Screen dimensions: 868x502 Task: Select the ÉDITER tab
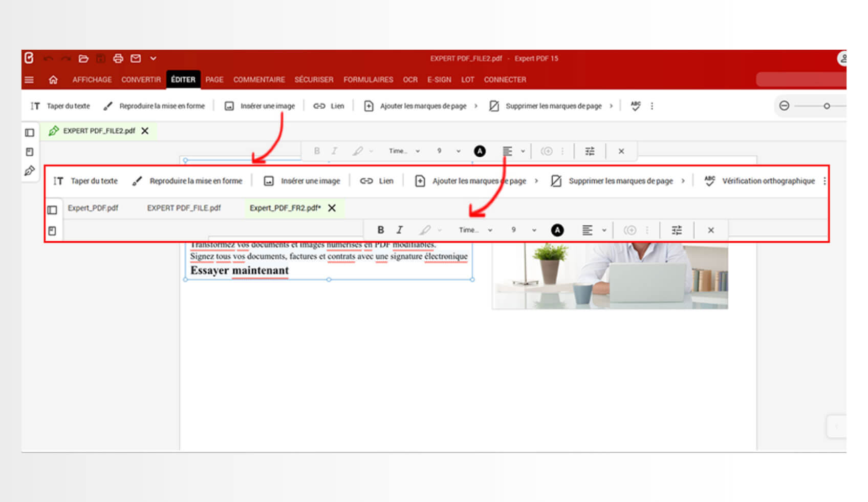pyautogui.click(x=183, y=80)
